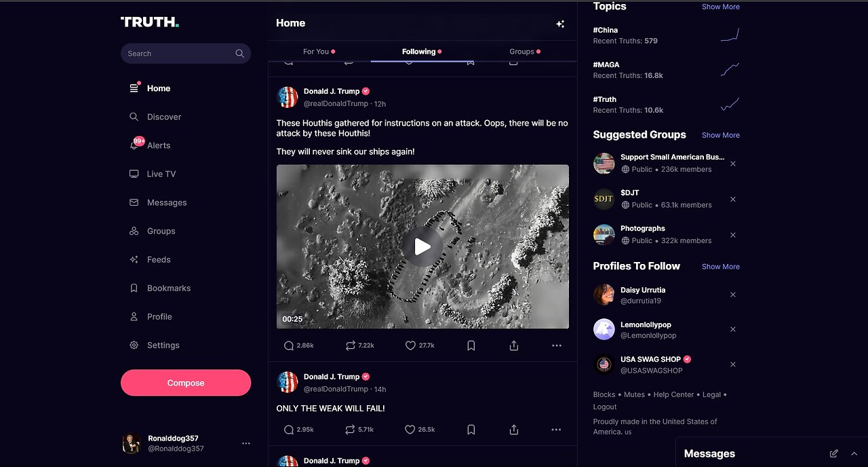The width and height of the screenshot is (868, 467).
Task: Switch to Following tab
Action: pyautogui.click(x=422, y=52)
